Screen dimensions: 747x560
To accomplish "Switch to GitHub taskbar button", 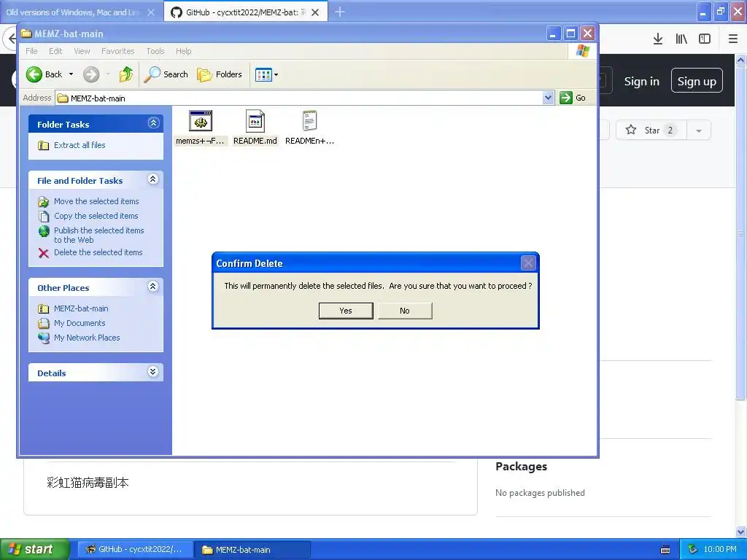I will (x=135, y=550).
